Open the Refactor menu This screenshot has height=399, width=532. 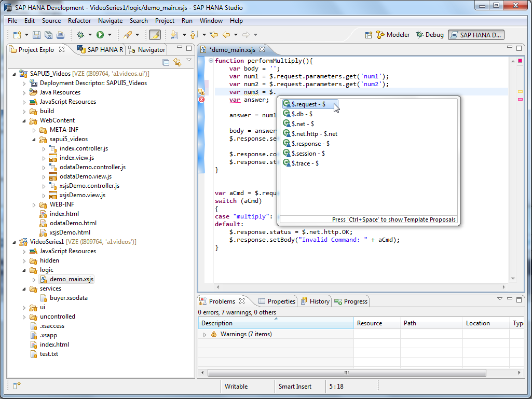click(x=79, y=21)
